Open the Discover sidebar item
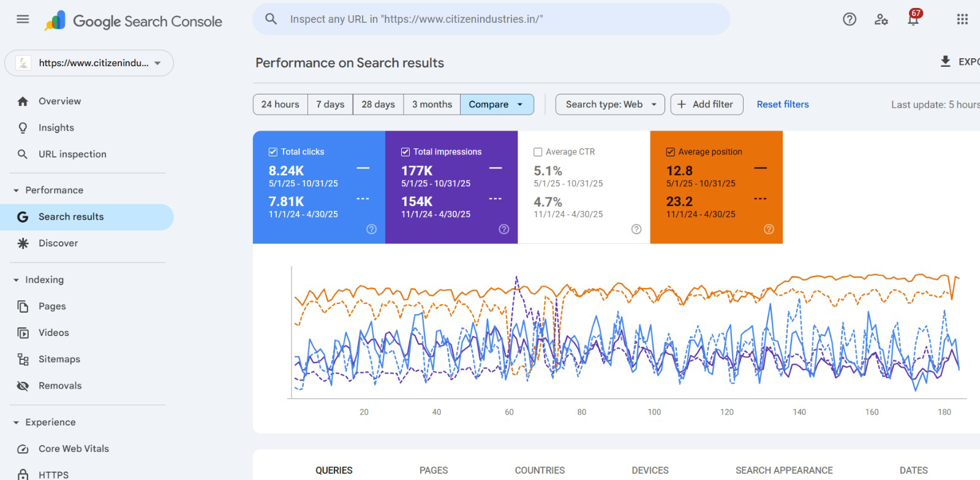 [x=87, y=243]
